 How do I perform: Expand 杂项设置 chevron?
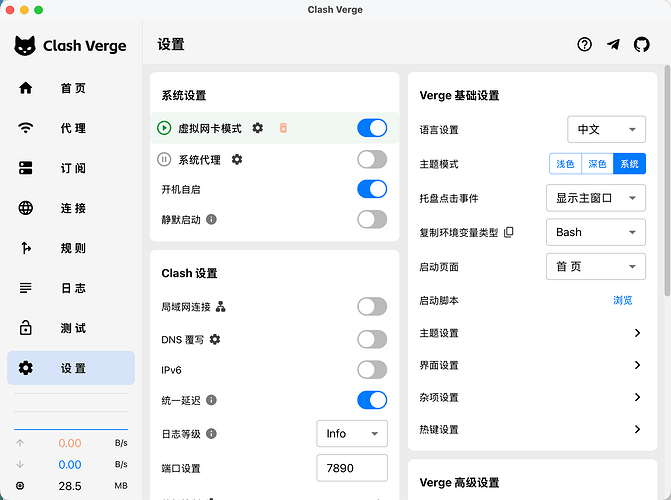pyautogui.click(x=637, y=397)
